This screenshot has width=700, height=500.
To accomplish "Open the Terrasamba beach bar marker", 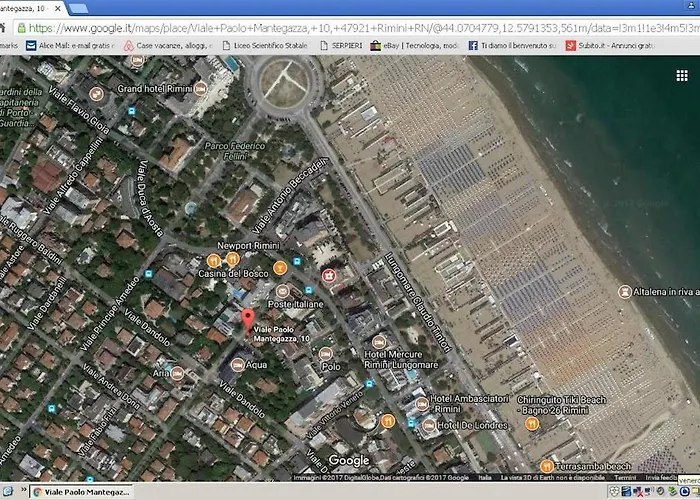I will (546, 466).
